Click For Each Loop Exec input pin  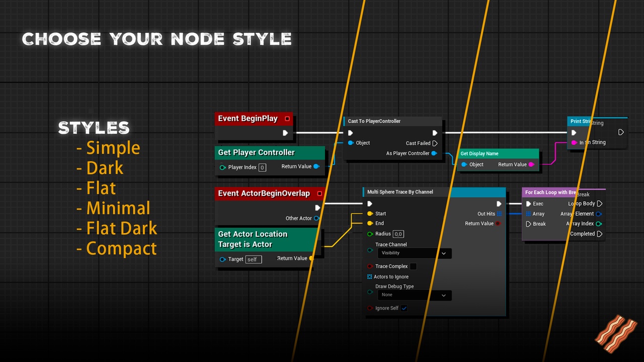pyautogui.click(x=528, y=204)
